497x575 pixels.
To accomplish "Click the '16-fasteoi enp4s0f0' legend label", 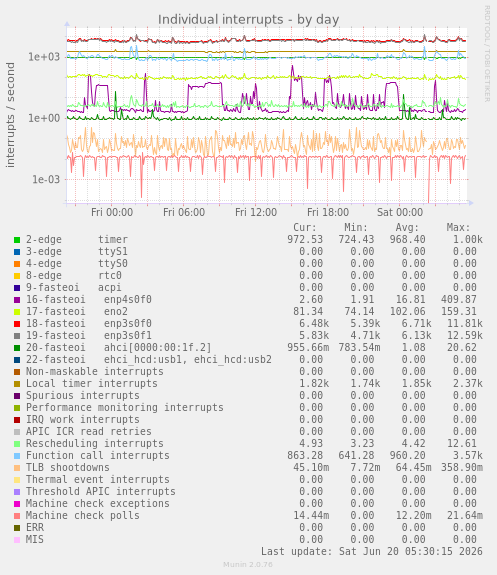I will point(88,300).
